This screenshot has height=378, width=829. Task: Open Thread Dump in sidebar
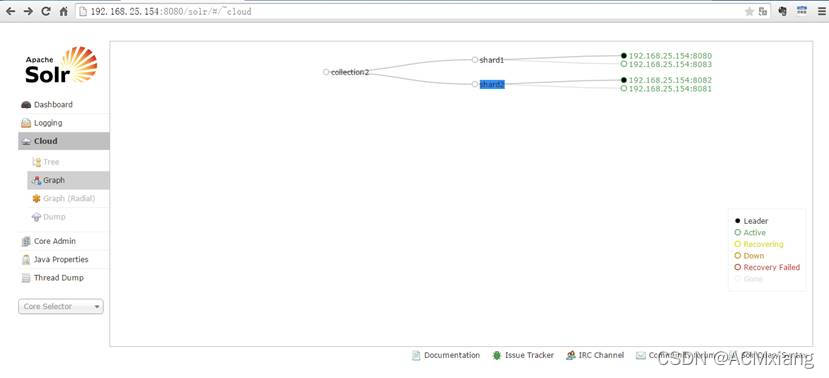pyautogui.click(x=64, y=278)
